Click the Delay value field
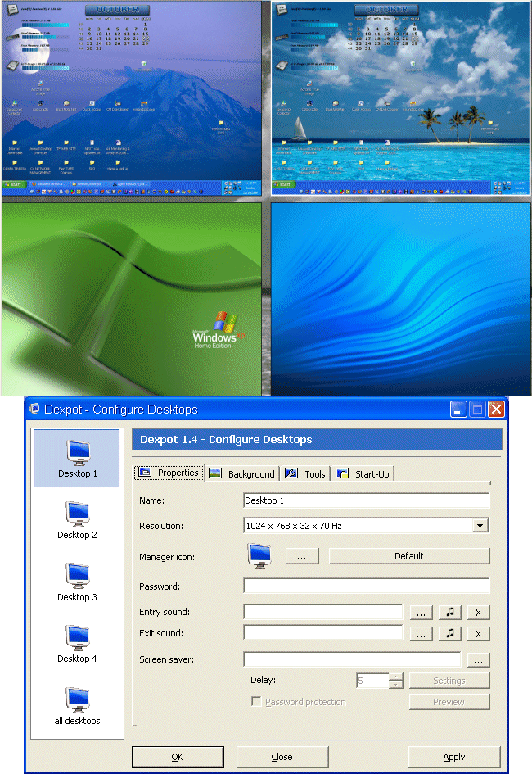The image size is (532, 774). [372, 681]
